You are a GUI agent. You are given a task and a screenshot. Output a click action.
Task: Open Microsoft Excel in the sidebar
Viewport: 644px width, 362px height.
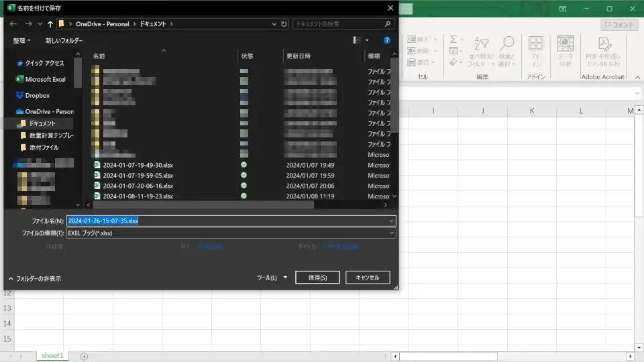(45, 79)
